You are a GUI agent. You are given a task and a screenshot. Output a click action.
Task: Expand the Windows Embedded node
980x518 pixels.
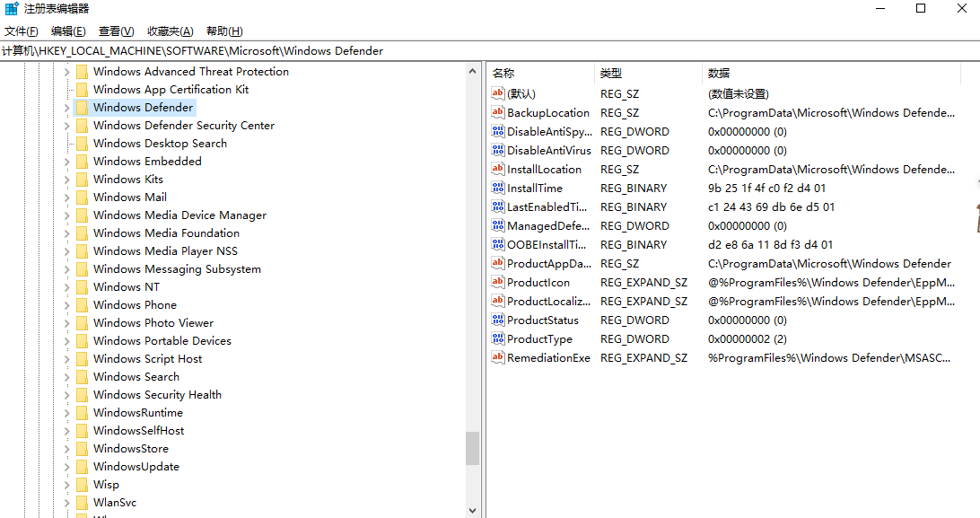[67, 162]
